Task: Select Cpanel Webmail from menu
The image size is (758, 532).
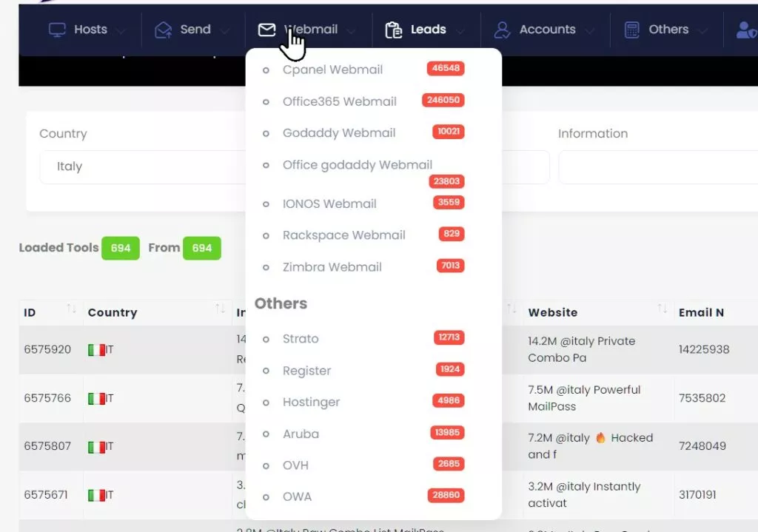Action: 332,70
